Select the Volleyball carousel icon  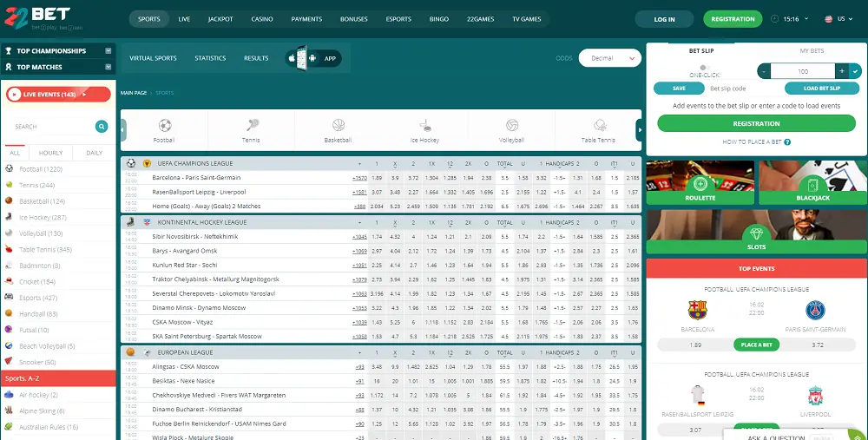click(512, 125)
